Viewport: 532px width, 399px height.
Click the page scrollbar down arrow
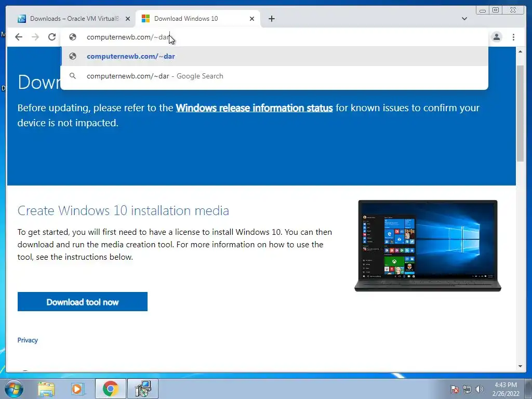coord(520,366)
